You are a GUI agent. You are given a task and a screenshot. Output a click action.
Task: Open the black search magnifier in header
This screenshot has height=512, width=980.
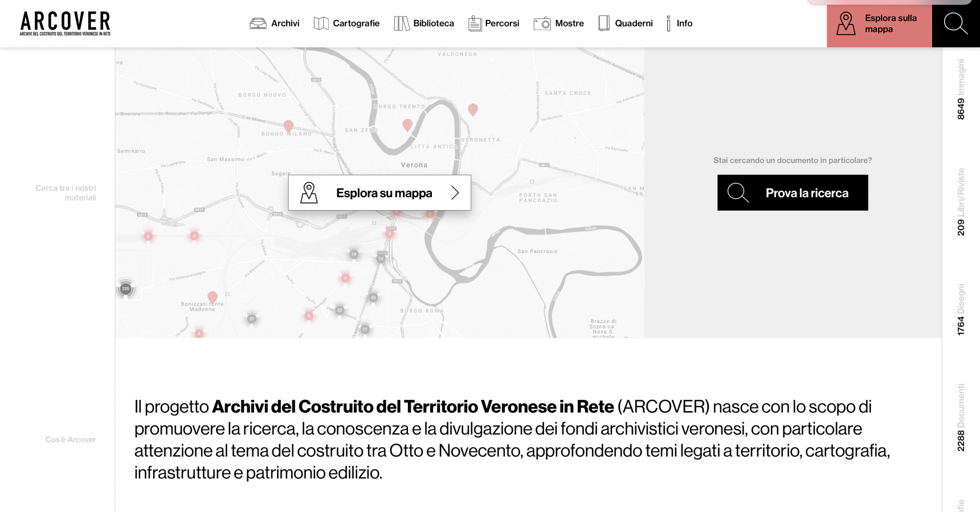955,23
